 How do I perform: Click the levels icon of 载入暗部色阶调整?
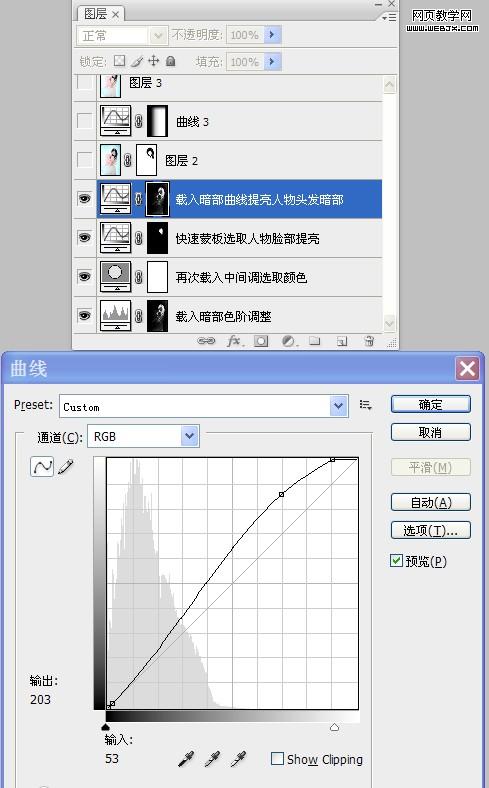[x=116, y=316]
